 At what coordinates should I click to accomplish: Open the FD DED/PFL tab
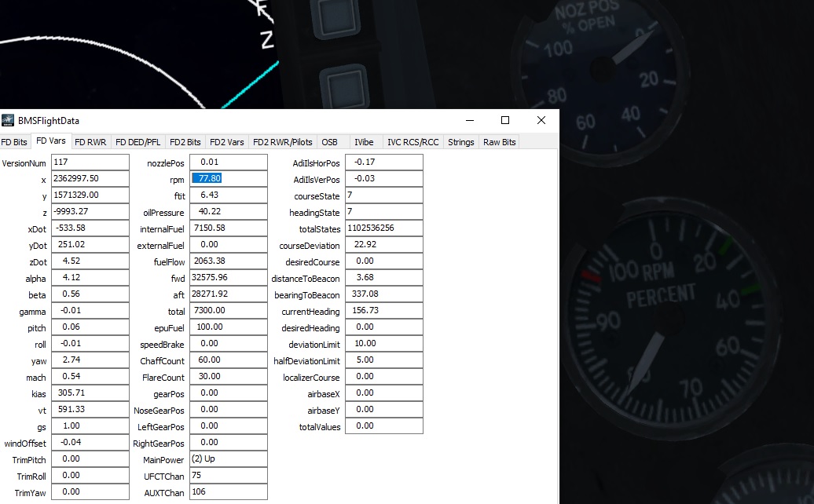click(138, 142)
